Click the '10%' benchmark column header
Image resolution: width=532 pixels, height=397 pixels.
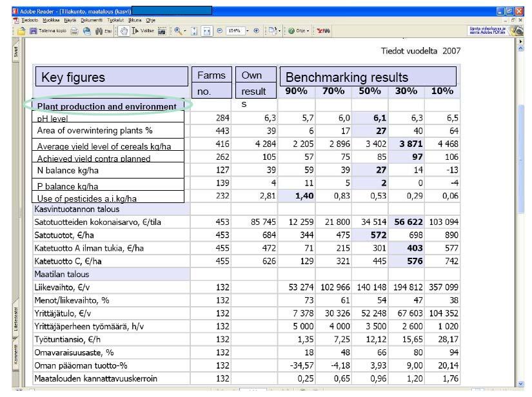pyautogui.click(x=442, y=91)
